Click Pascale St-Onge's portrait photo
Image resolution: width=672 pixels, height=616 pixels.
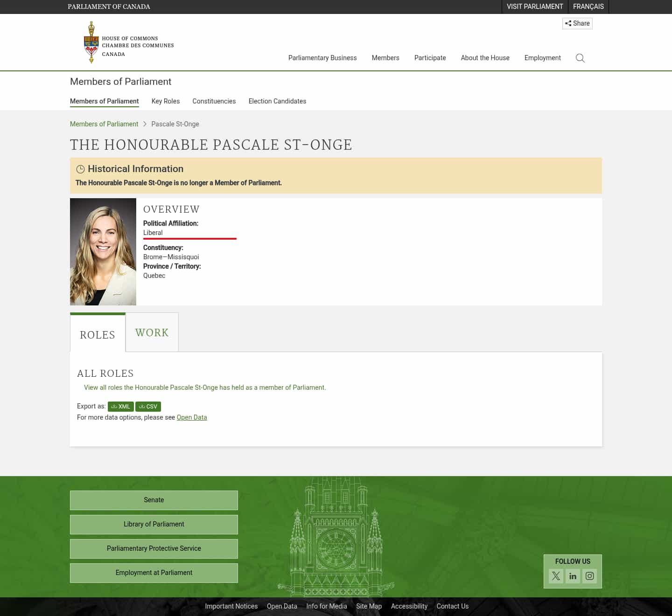(103, 252)
